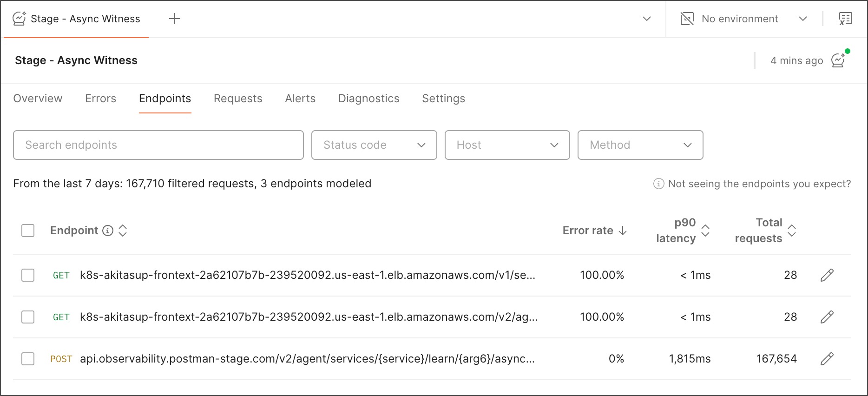
Task: Check the box for the GET v1 endpoint
Action: [28, 275]
